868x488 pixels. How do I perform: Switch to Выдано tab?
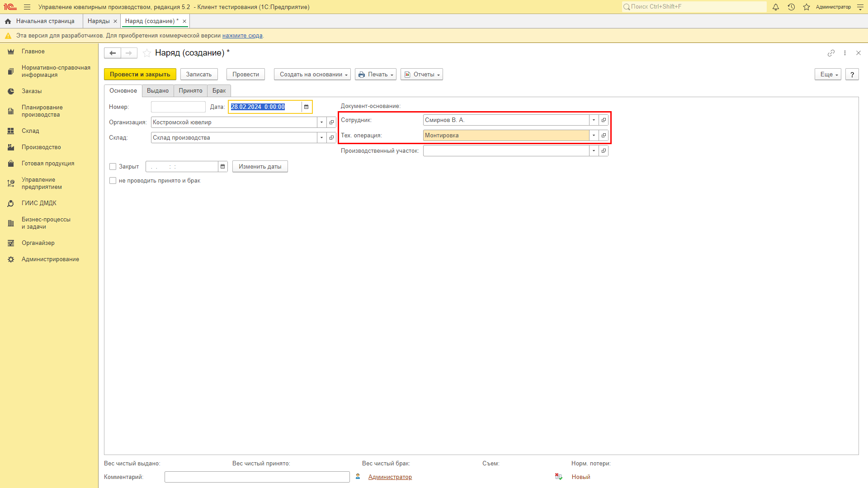(x=158, y=91)
